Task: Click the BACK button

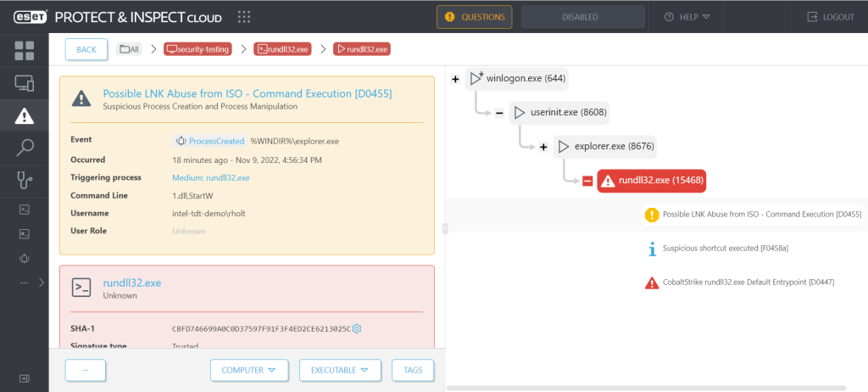Action: point(86,49)
